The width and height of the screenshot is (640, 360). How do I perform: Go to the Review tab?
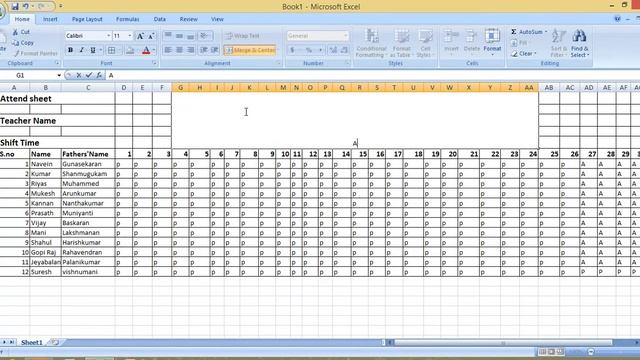click(x=188, y=19)
